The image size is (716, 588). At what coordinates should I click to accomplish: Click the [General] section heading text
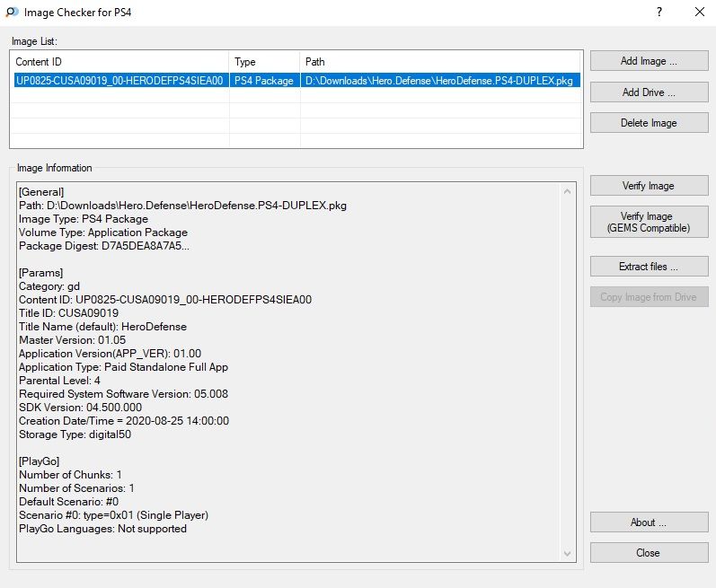pyautogui.click(x=41, y=192)
